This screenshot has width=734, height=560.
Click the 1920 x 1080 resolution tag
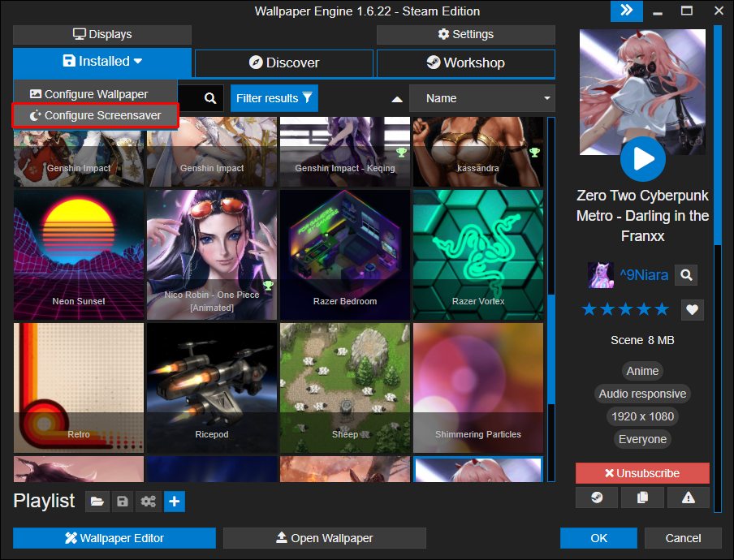click(642, 416)
